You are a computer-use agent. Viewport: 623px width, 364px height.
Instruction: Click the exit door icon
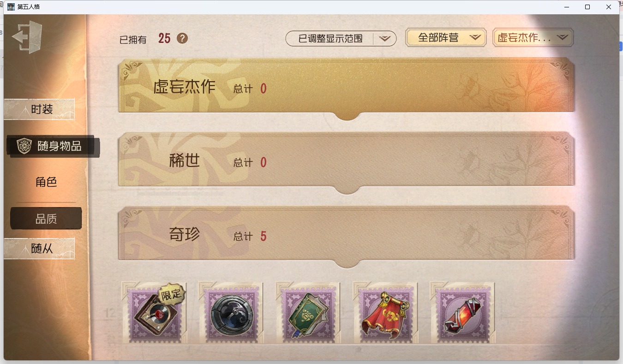click(x=27, y=37)
